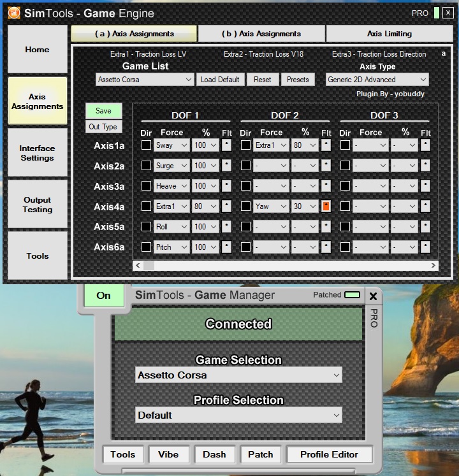Open the Axis Type dropdown

377,80
